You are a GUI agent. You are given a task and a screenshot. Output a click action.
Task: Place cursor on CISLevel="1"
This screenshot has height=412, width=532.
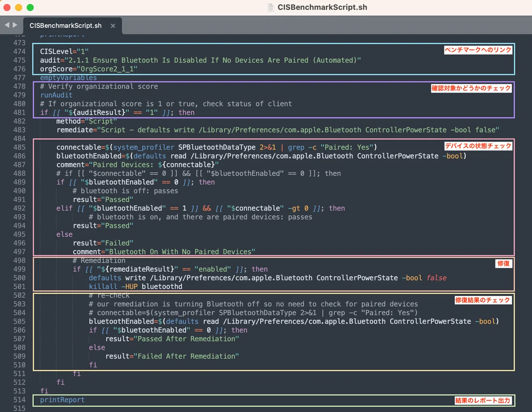click(64, 51)
